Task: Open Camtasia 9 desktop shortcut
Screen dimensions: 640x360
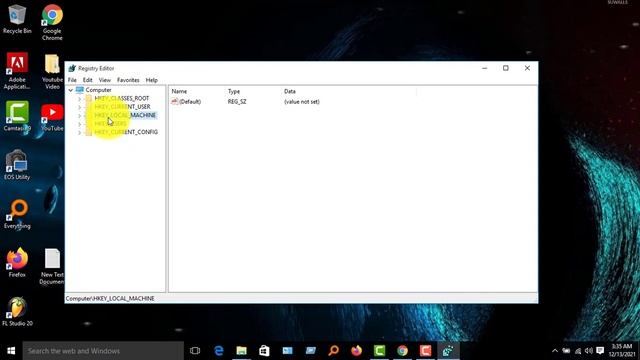Action: pyautogui.click(x=17, y=116)
